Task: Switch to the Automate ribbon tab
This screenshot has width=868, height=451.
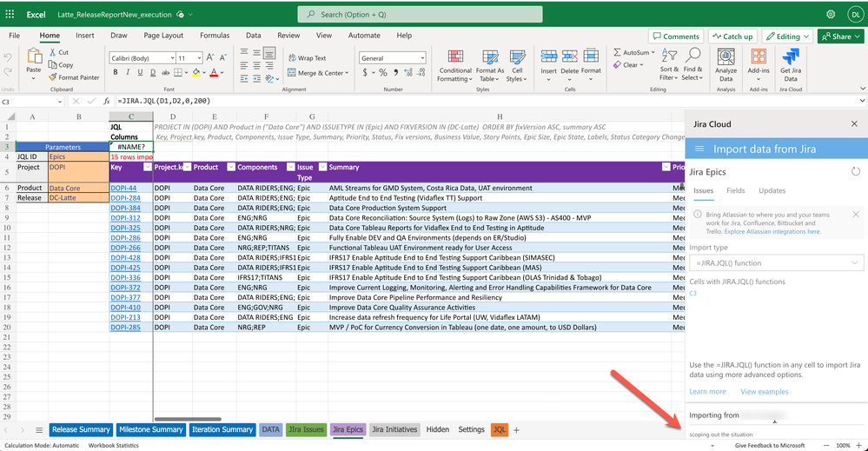Action: coord(364,36)
